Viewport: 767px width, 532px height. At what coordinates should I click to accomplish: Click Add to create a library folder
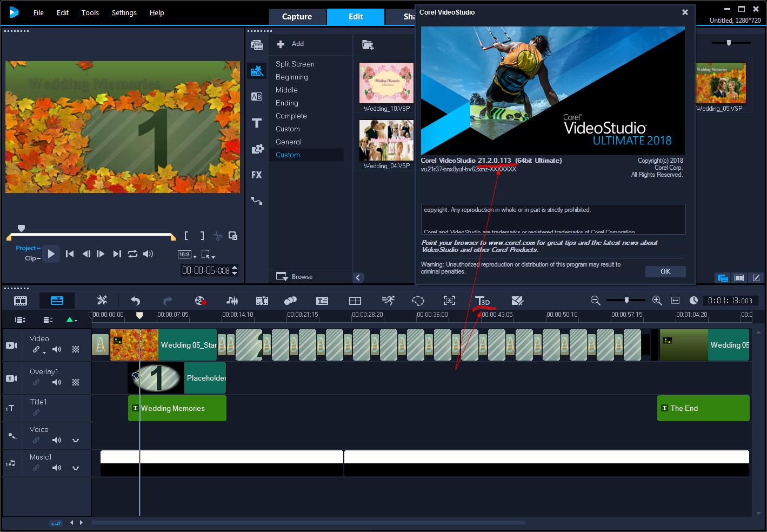290,44
